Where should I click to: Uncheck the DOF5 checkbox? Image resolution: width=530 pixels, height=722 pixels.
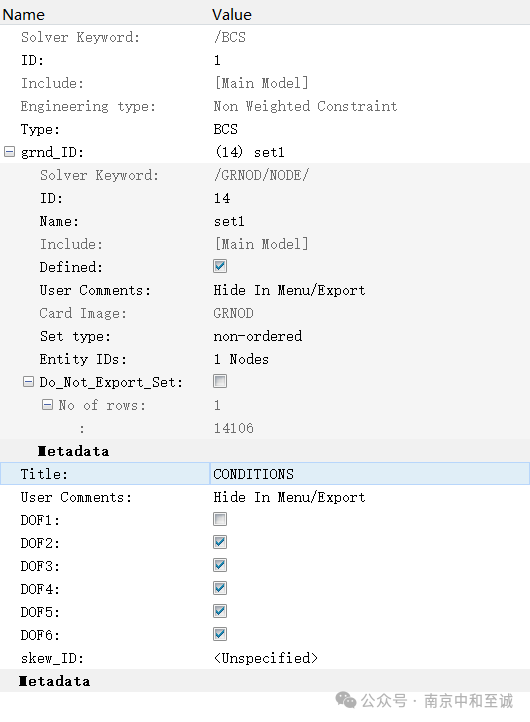tap(220, 611)
